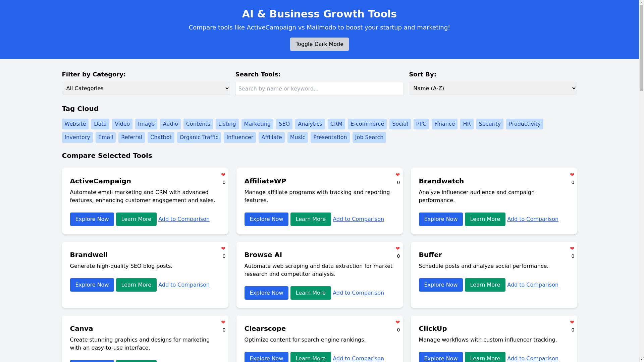The height and width of the screenshot is (362, 644).
Task: Filter by PPC tag
Action: pos(421,124)
